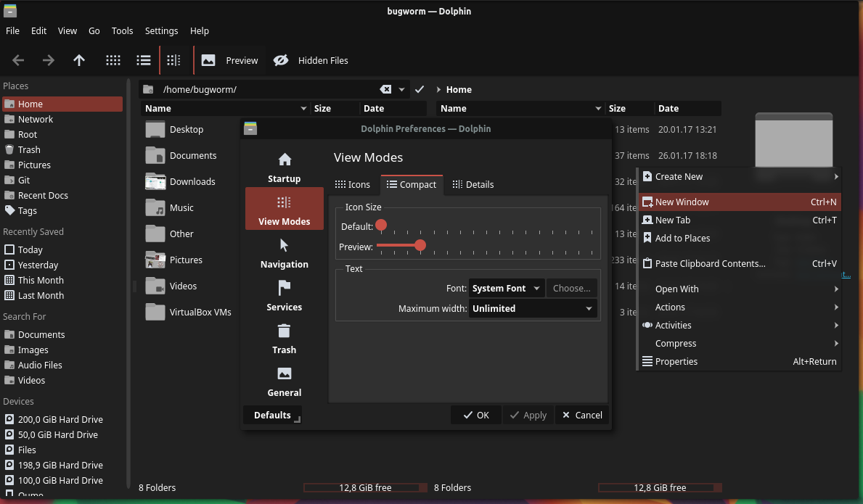Click the left pane 12,8 GiB free bar
Image resolution: width=863 pixels, height=504 pixels.
(x=366, y=487)
